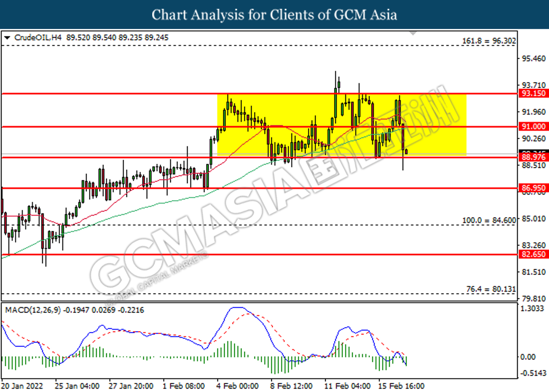The height and width of the screenshot is (392, 549).
Task: Click the 95.460 price axis value
Action: [x=534, y=59]
